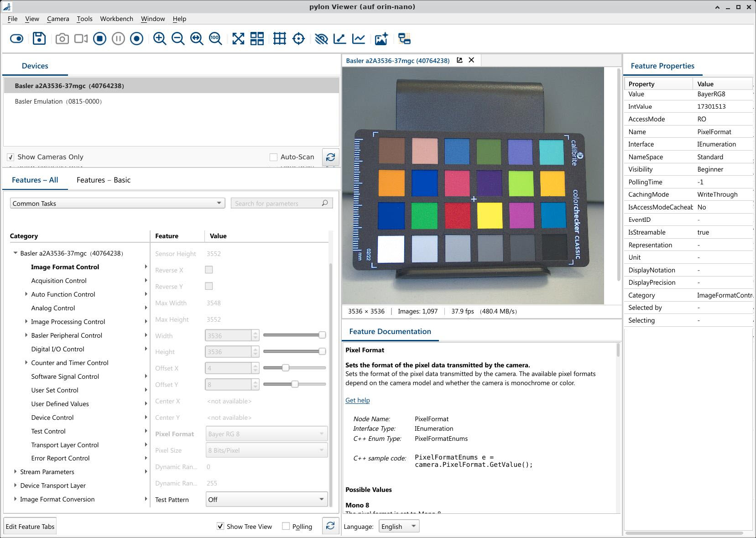The height and width of the screenshot is (538, 756).
Task: Expand the Stream Parameters category
Action: click(15, 472)
